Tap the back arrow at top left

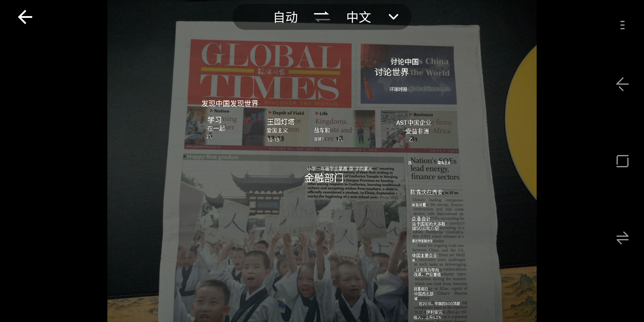[x=25, y=17]
